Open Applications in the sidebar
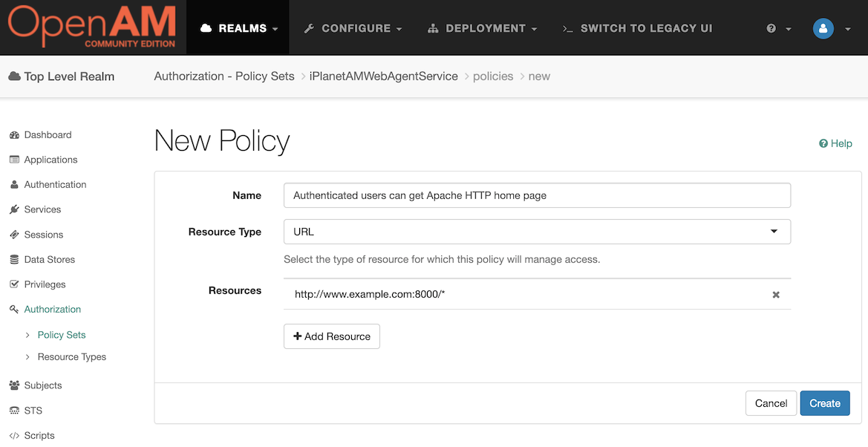The width and height of the screenshot is (868, 447). click(51, 160)
